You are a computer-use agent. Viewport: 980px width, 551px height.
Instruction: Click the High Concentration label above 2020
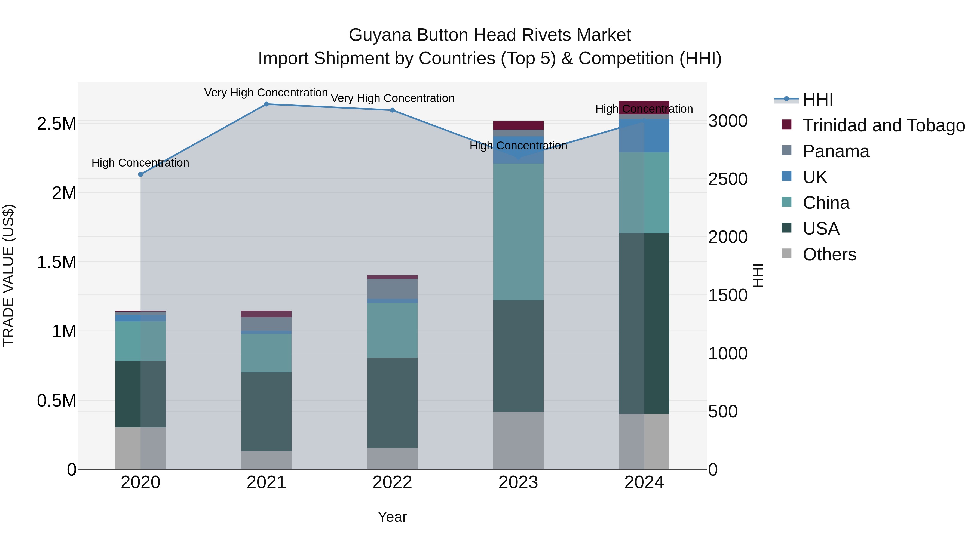tap(140, 163)
